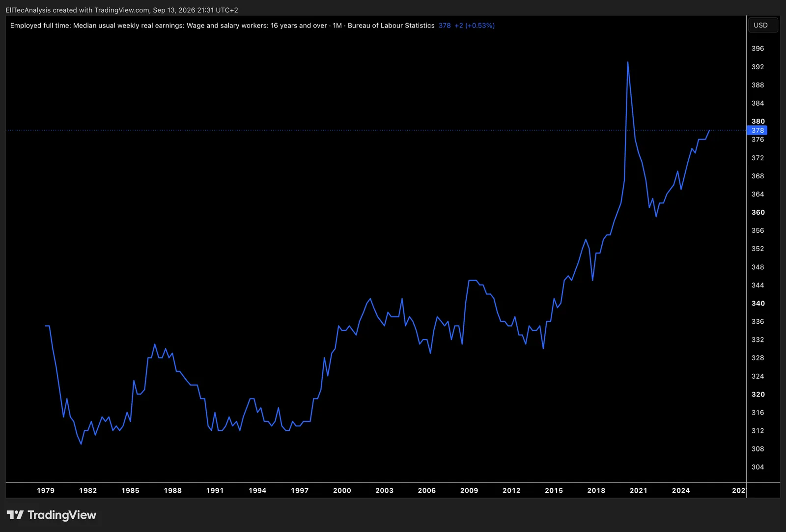Screen dimensions: 786x532
Task: Click the 2012 label on time axis
Action: (511, 490)
